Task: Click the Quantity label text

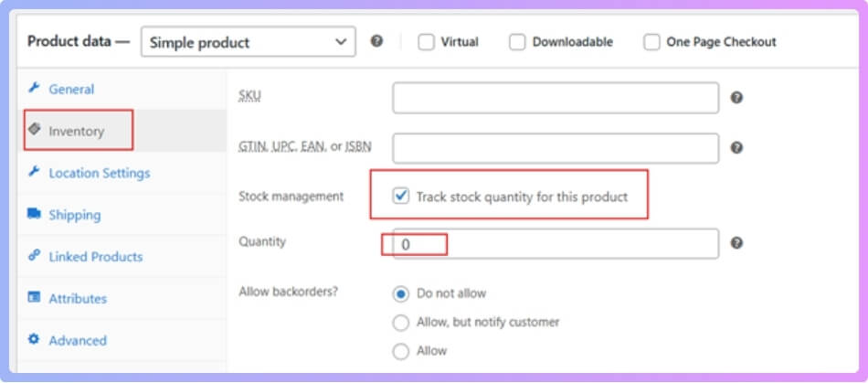Action: pyautogui.click(x=262, y=242)
